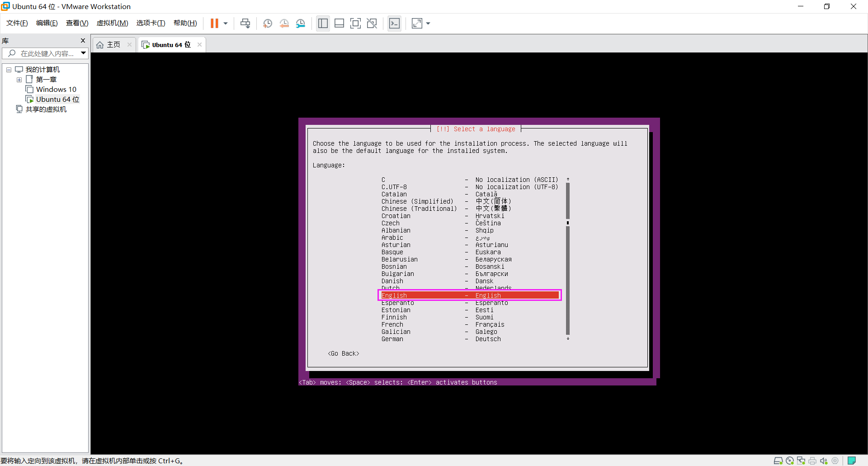Open the 编辑(E) menu
Screen dimensions: 868x466
pyautogui.click(x=47, y=23)
